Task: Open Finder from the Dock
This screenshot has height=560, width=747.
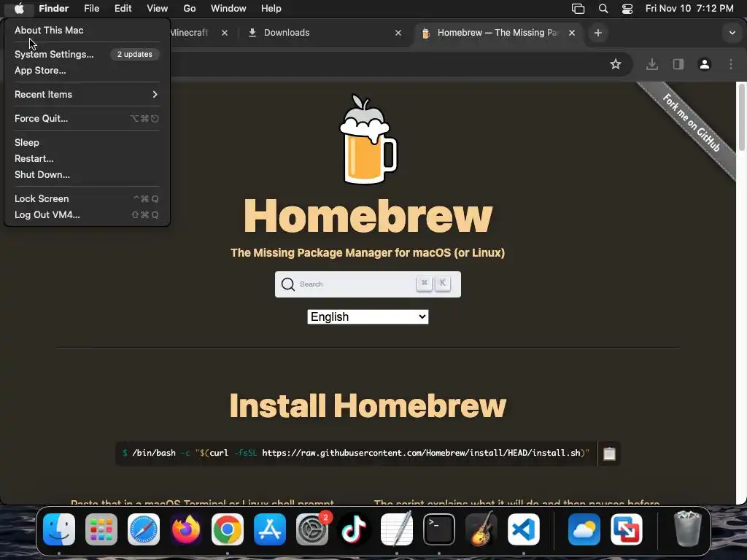Action: tap(59, 529)
